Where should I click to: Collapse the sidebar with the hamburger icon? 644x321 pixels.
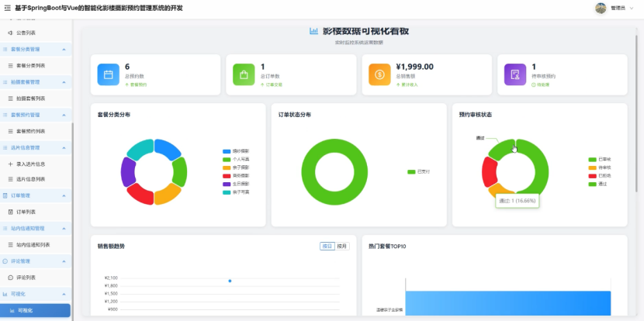[x=8, y=9]
